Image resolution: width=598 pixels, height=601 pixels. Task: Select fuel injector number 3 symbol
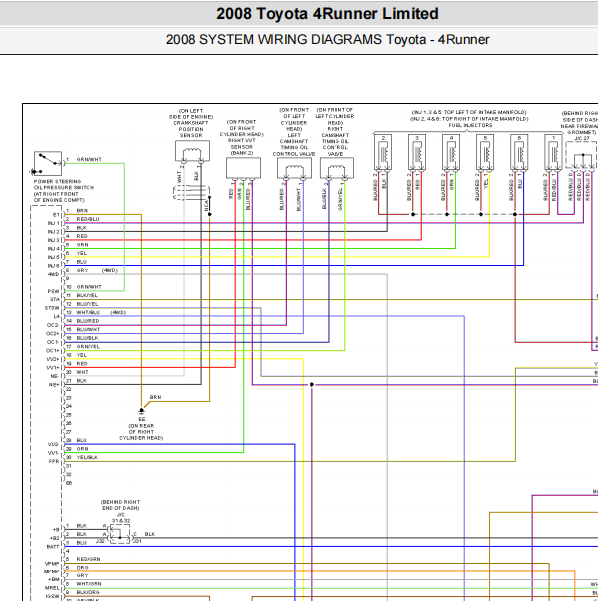[x=417, y=152]
